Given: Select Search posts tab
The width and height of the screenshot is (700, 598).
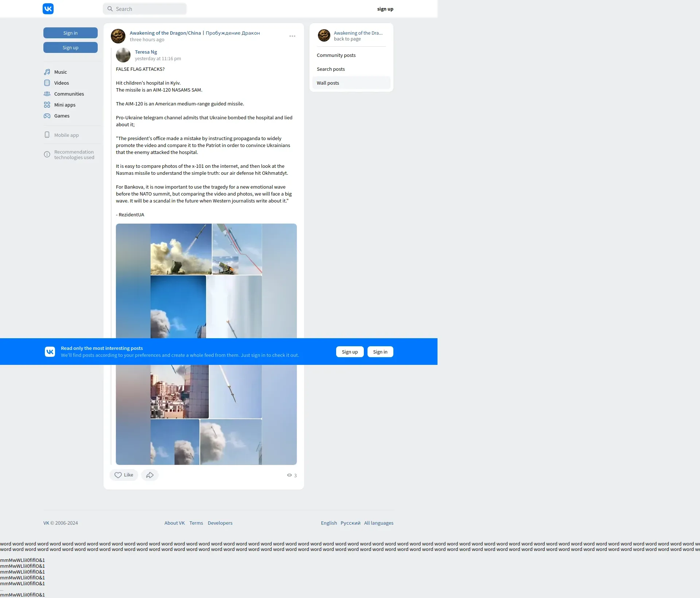Looking at the screenshot, I should pos(330,69).
